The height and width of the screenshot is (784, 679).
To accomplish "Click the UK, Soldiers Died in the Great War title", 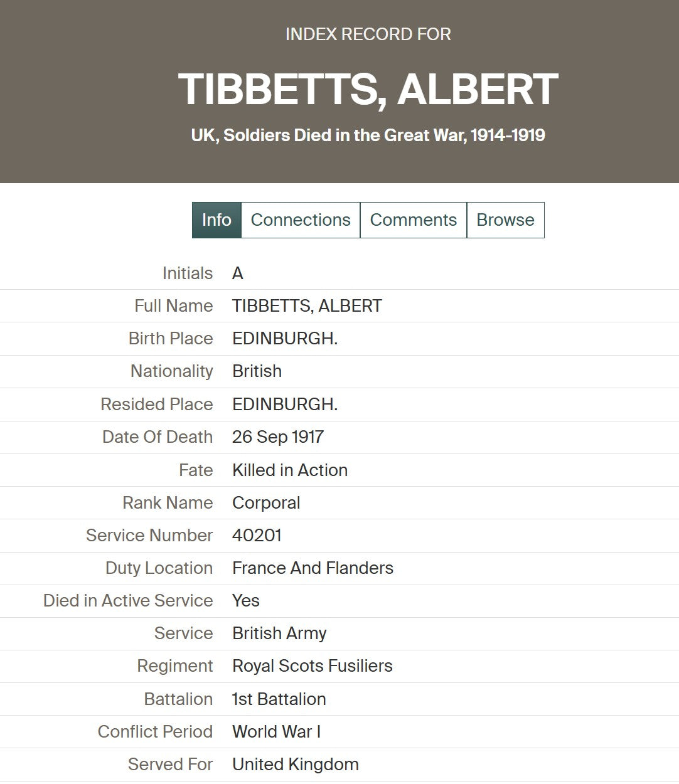I will (368, 135).
